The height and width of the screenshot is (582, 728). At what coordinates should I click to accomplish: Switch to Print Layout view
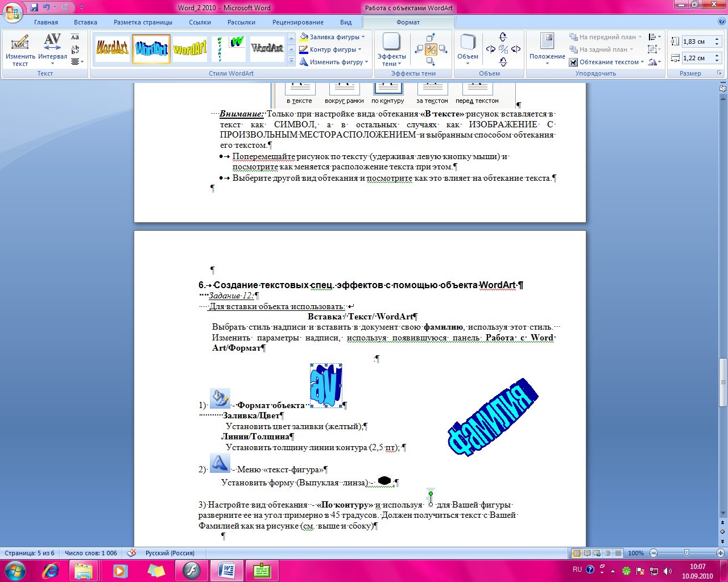click(577, 553)
